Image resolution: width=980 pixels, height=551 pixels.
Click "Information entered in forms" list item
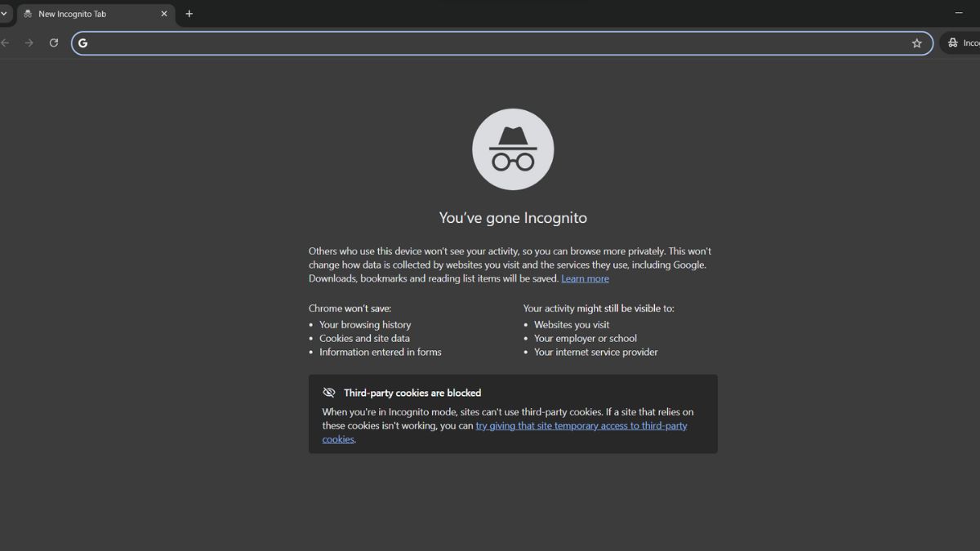pos(381,352)
